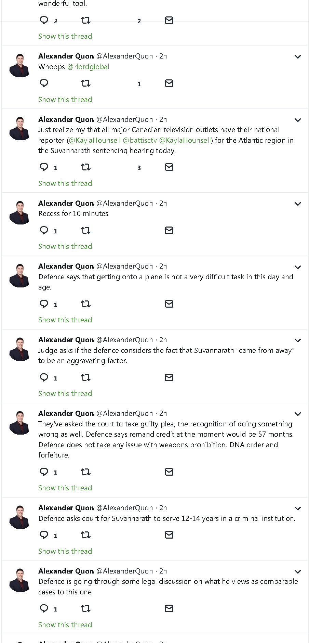Expand options for the 'Recess for 10 minutes' tweet
Image resolution: width=309 pixels, height=644 pixels.
point(298,204)
